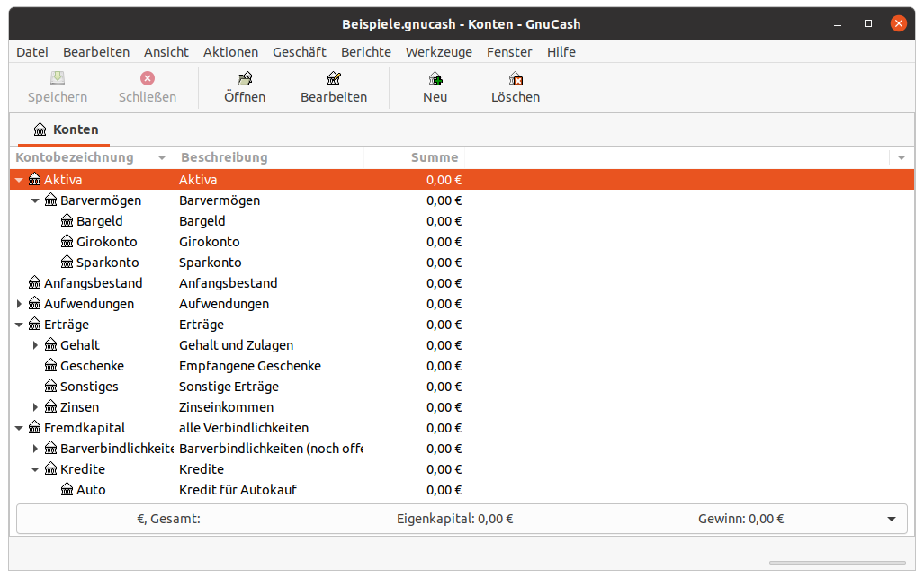Viewport: 924px width, 579px height.
Task: Collapse the Aktiva account tree
Action: pyautogui.click(x=20, y=180)
